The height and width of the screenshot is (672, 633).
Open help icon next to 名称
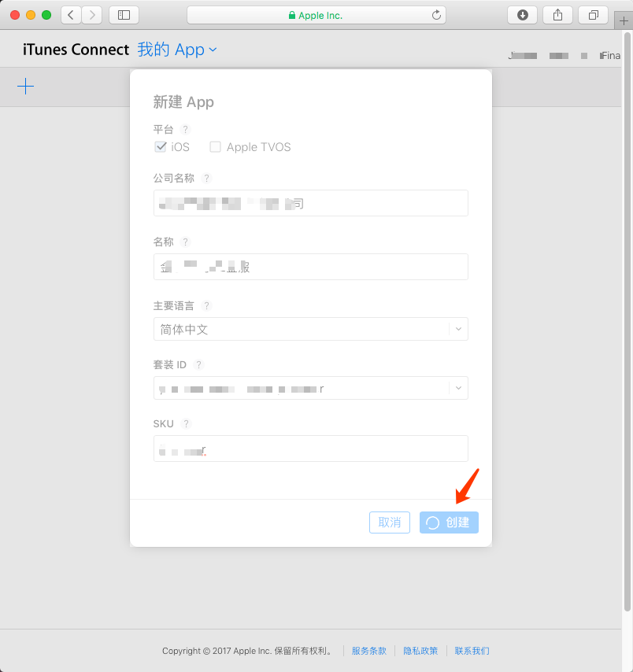click(x=185, y=242)
